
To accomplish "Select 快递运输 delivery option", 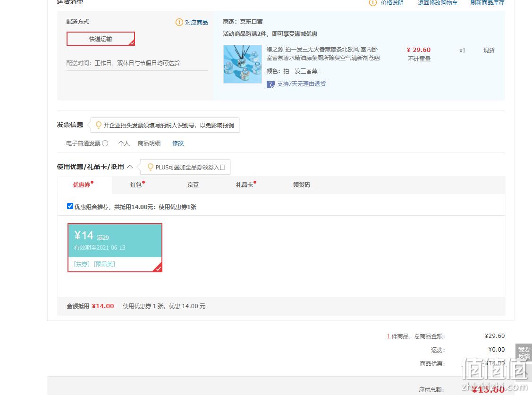I will (101, 39).
